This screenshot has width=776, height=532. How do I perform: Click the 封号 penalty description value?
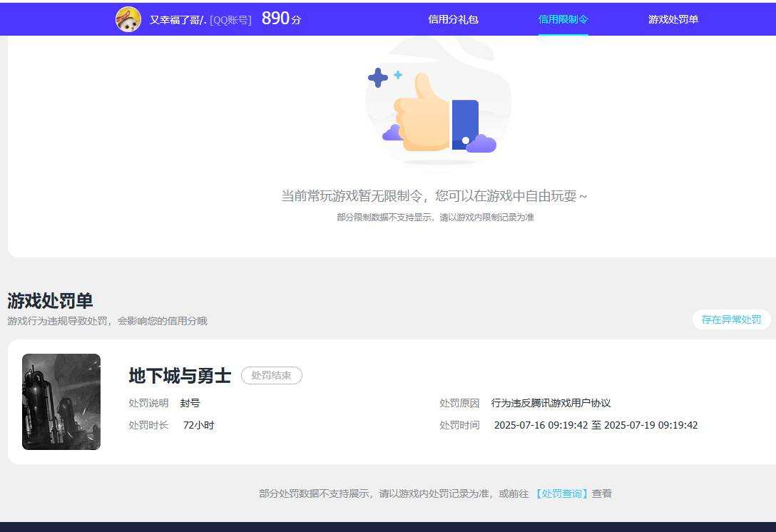point(190,404)
